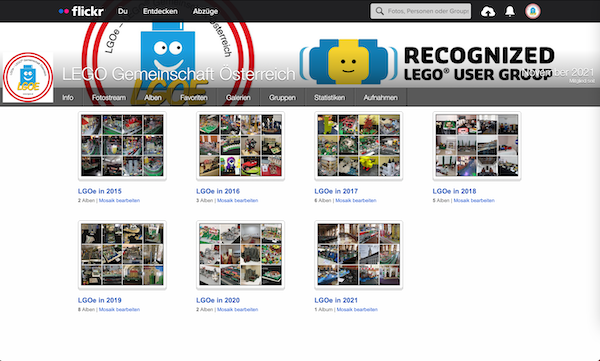Open the Du menu
The height and width of the screenshot is (361, 600).
[x=123, y=11]
